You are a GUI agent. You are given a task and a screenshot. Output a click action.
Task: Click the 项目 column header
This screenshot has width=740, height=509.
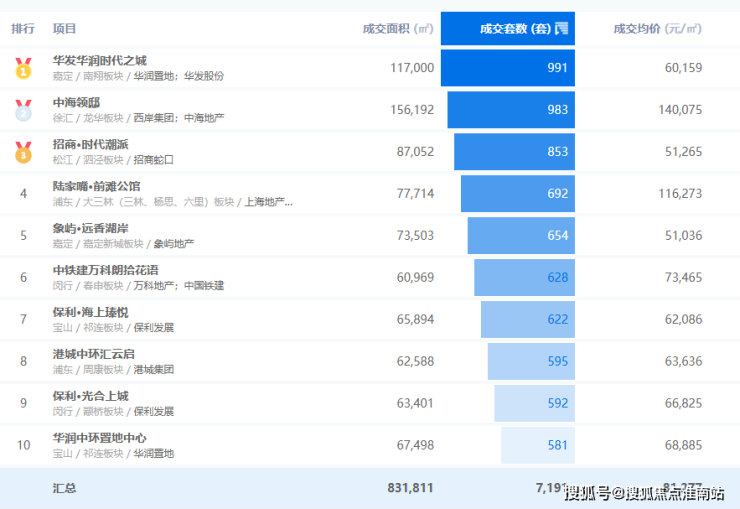coord(64,29)
